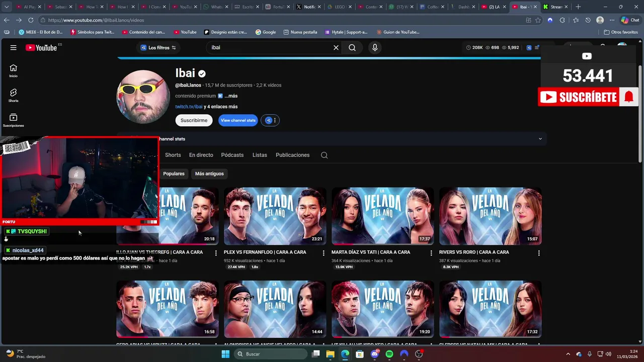Run the YouTube search magnifier button

pos(352,48)
